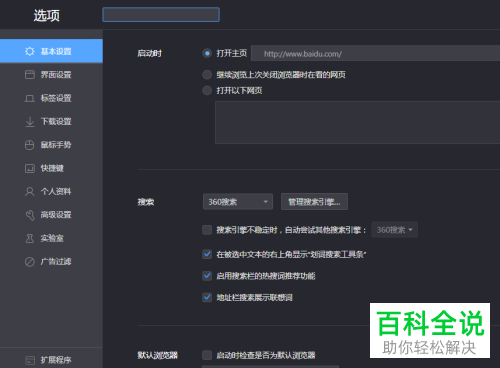The width and height of the screenshot is (500, 368).
Task: Go to 广告过滤 section
Action: [51, 262]
